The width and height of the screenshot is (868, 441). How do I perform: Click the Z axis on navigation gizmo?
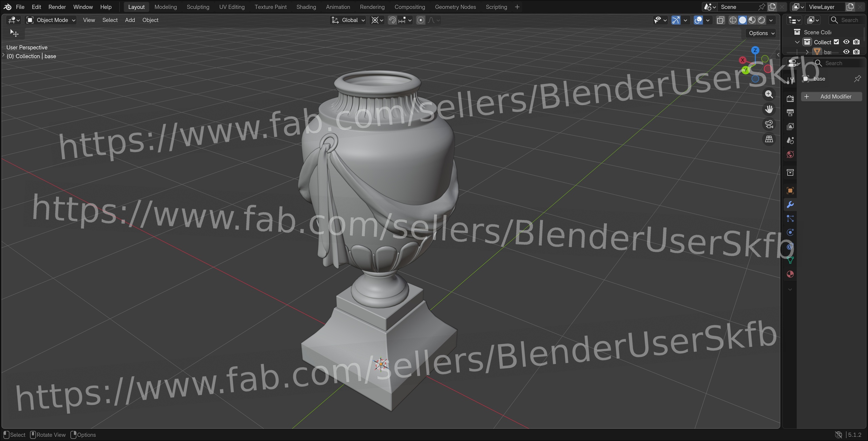[x=755, y=50]
